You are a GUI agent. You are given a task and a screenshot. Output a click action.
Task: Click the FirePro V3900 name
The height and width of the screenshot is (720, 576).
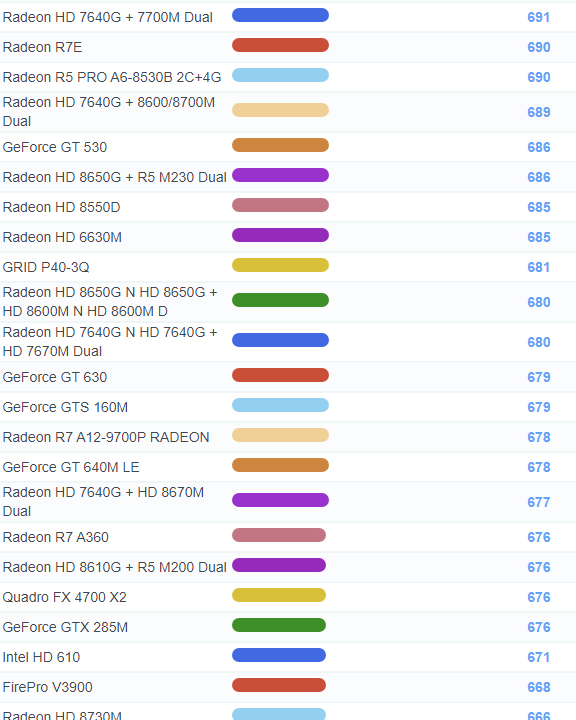click(47, 687)
